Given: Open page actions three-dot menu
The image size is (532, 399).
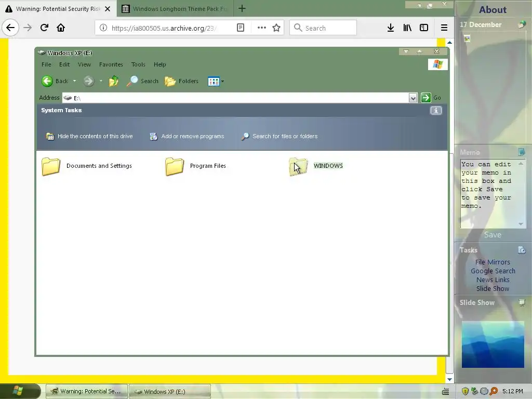Looking at the screenshot, I should coord(261,28).
